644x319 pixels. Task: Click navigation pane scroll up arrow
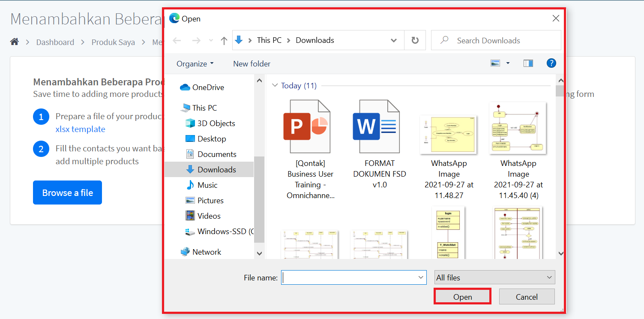pyautogui.click(x=259, y=80)
